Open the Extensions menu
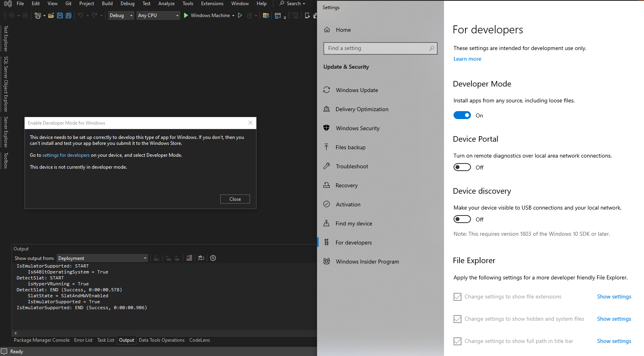The height and width of the screenshot is (356, 644). coord(212,4)
